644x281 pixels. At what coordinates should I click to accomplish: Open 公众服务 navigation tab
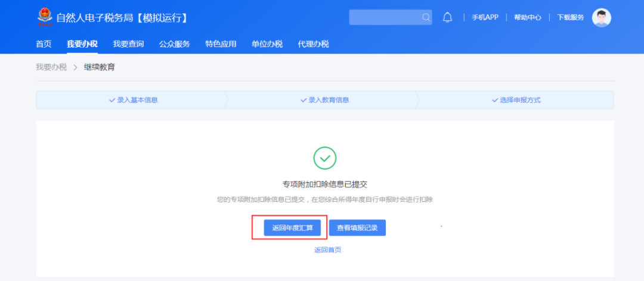pos(175,43)
